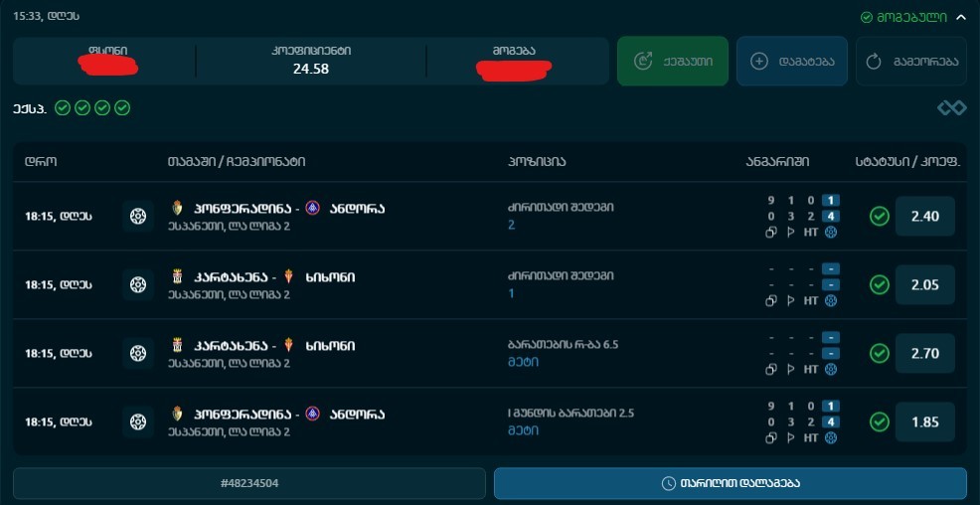Image resolution: width=980 pixels, height=505 pixels.
Task: Click the ექსპ. express bet type label
Action: 29,108
